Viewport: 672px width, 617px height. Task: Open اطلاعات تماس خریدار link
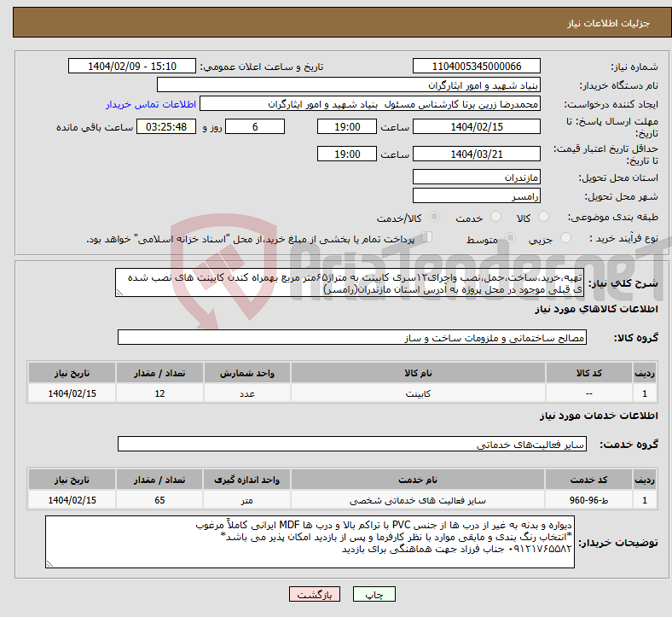pyautogui.click(x=151, y=105)
